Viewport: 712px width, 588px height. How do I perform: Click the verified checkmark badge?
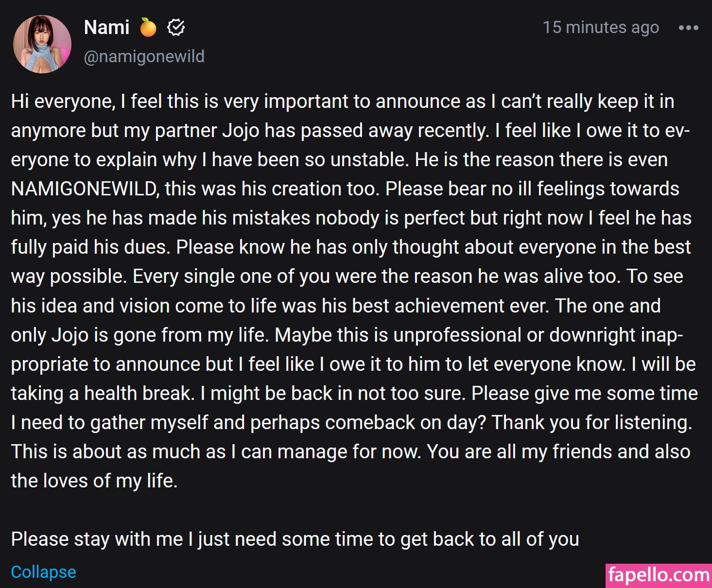(x=176, y=28)
